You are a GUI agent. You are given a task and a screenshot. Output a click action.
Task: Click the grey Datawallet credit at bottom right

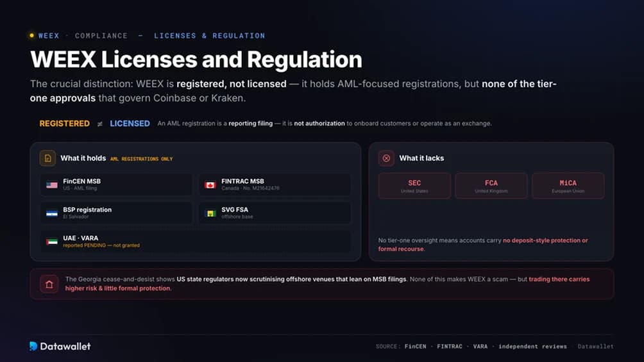595,347
